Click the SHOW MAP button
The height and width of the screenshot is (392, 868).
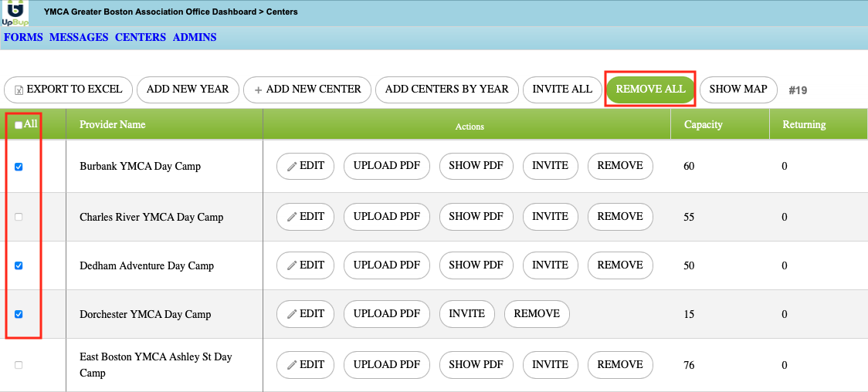[x=738, y=90]
